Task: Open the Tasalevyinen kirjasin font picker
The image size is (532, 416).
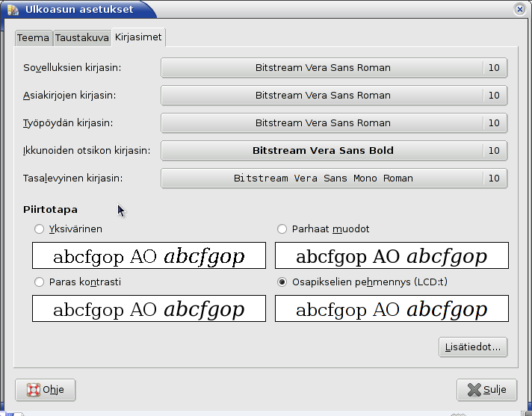Action: point(334,178)
